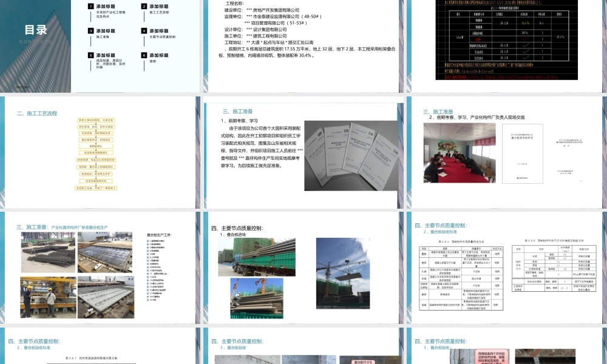Click the 建设单位 房地产开发集团有限公司 line

[262, 10]
